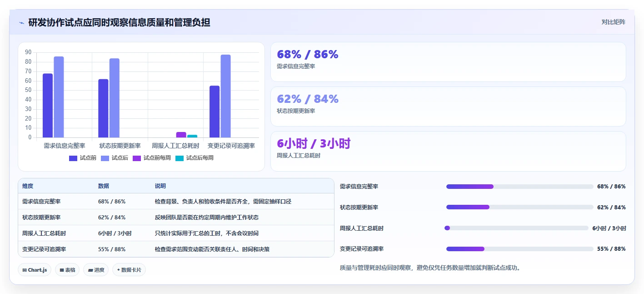Click the 对比矩阵 label in header

[613, 22]
